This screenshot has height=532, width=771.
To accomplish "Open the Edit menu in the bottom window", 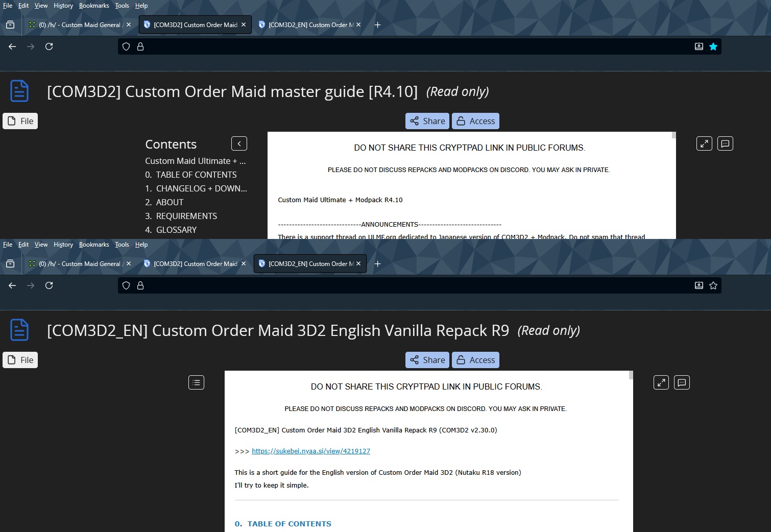I will pyautogui.click(x=23, y=245).
